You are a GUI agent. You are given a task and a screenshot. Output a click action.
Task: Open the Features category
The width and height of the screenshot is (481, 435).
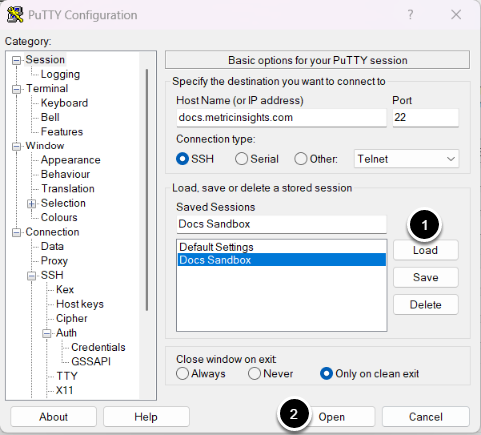point(62,131)
